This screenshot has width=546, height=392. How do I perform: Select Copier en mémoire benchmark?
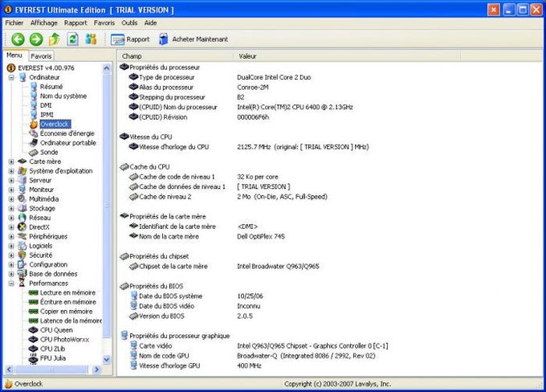tap(67, 312)
